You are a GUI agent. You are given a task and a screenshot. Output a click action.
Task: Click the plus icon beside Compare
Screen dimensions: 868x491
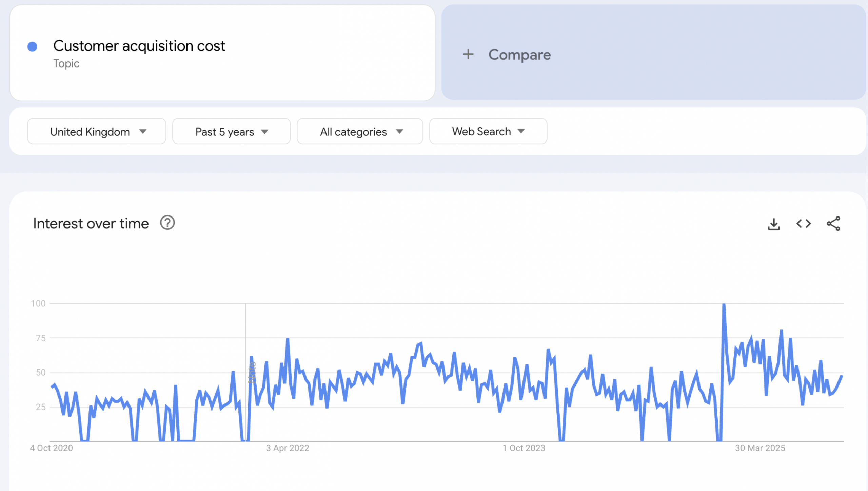click(x=468, y=54)
